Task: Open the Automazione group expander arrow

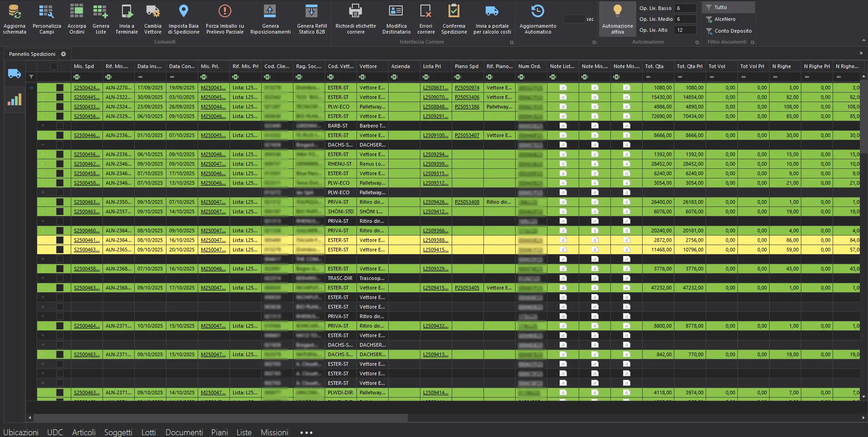Action: [697, 42]
